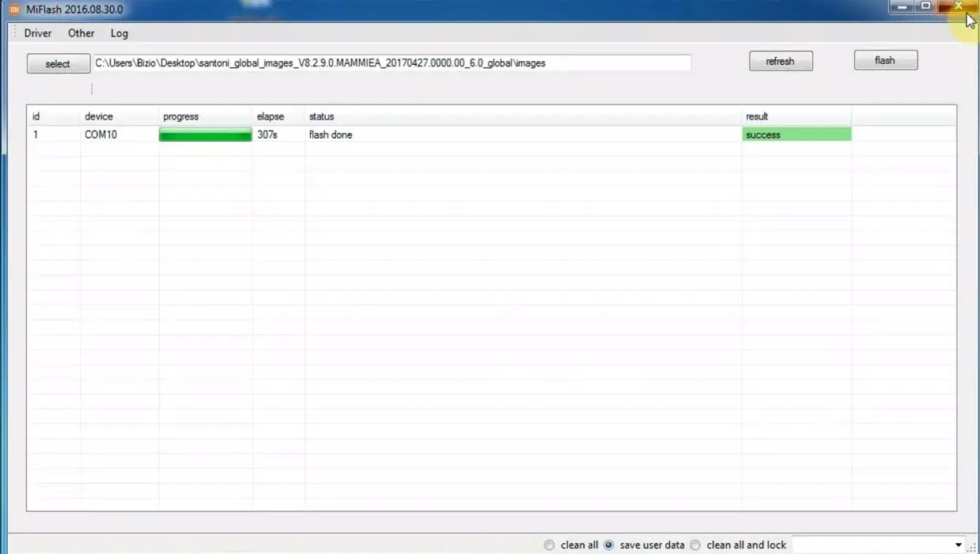The width and height of the screenshot is (980, 554).
Task: Minimize the MiFlash window
Action: tap(902, 7)
